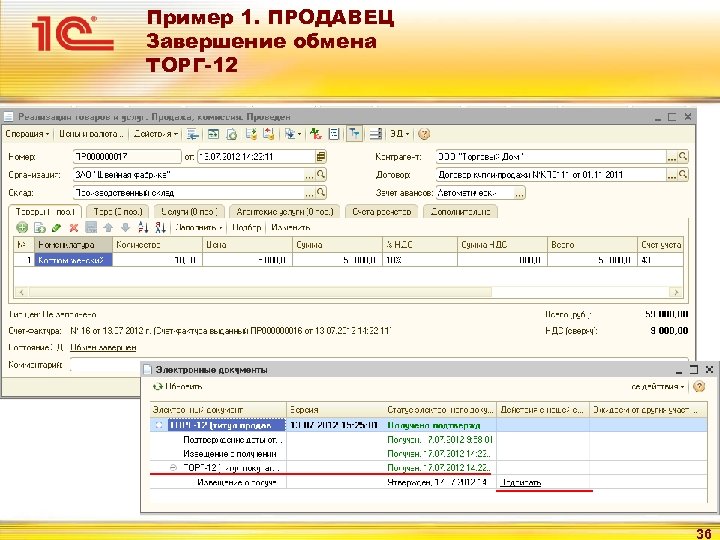
Task: Click the green-red Дт/Кт toolbar icon
Action: (315, 134)
